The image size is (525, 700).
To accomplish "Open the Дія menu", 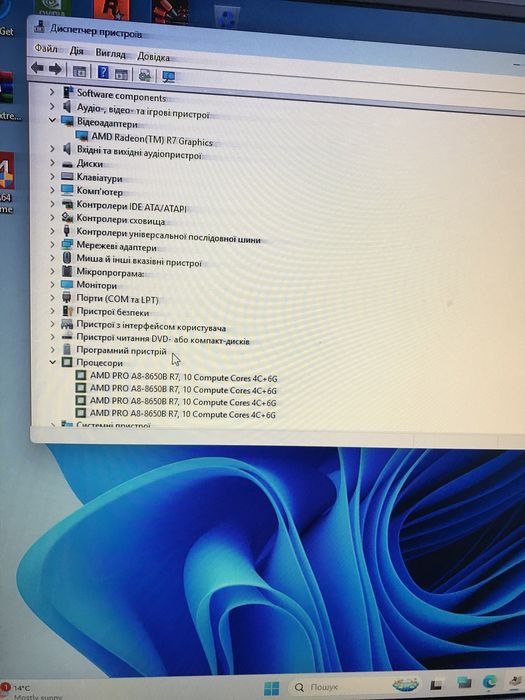I will point(76,50).
